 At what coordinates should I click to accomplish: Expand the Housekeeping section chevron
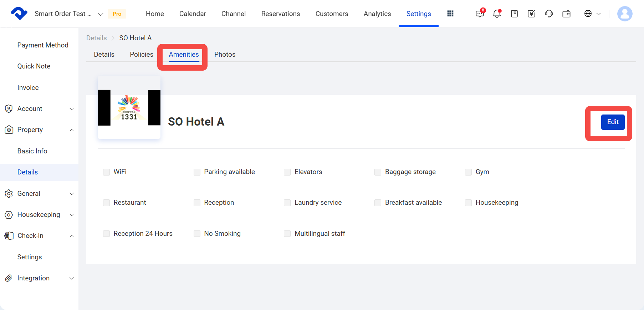tap(72, 215)
